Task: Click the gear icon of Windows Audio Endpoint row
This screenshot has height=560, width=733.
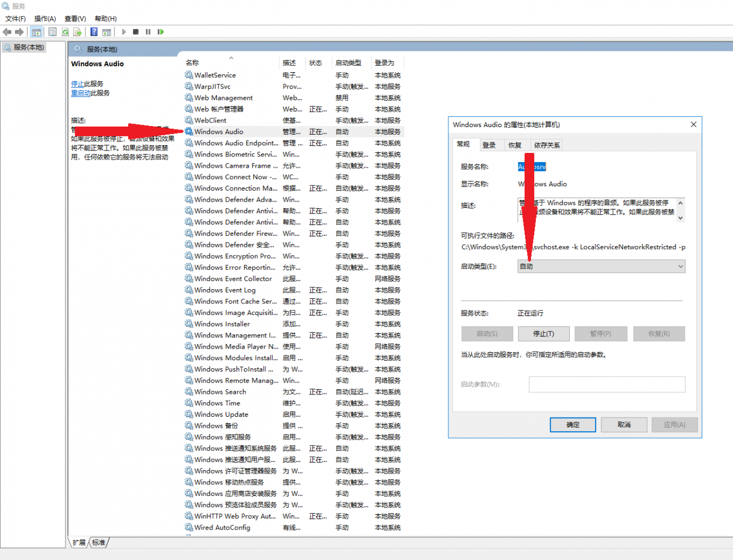Action: pyautogui.click(x=189, y=143)
